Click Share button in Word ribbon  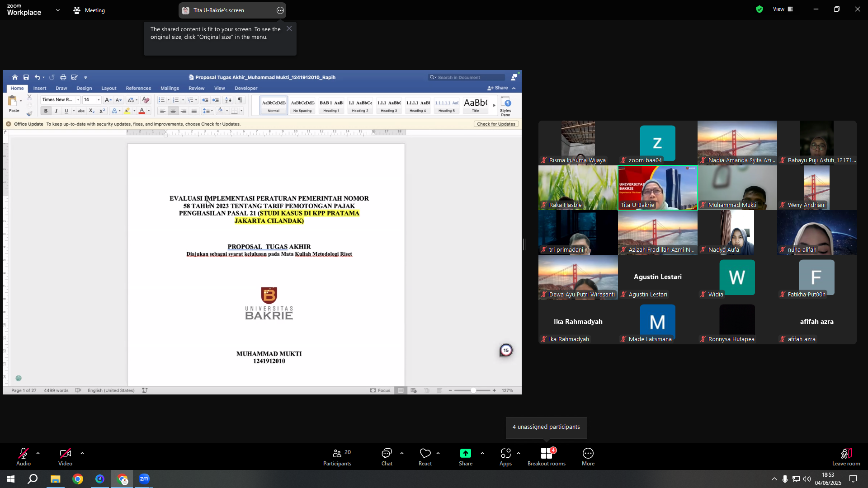click(498, 88)
